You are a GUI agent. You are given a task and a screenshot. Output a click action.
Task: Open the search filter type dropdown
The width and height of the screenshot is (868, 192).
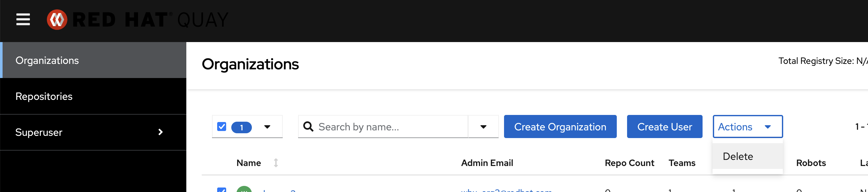click(x=483, y=127)
